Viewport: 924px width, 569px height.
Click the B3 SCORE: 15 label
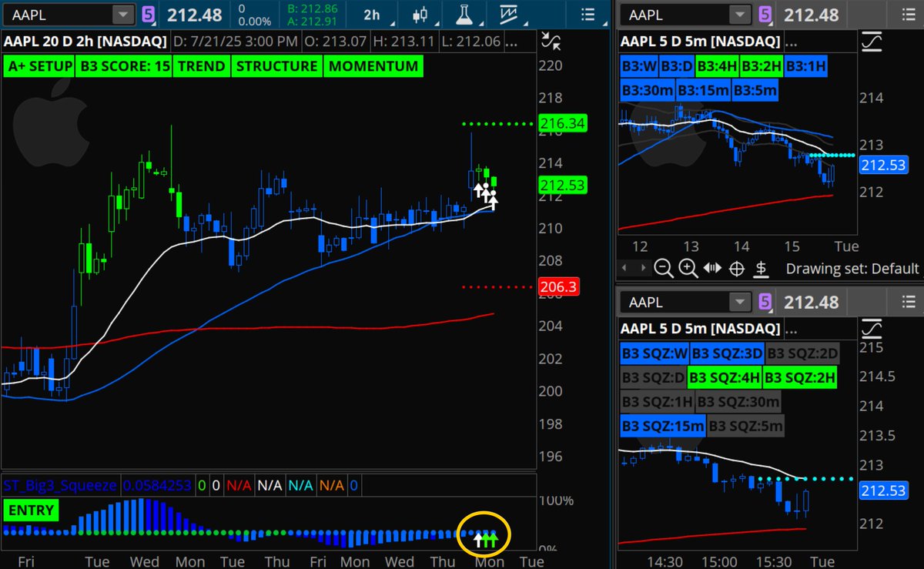coord(125,66)
